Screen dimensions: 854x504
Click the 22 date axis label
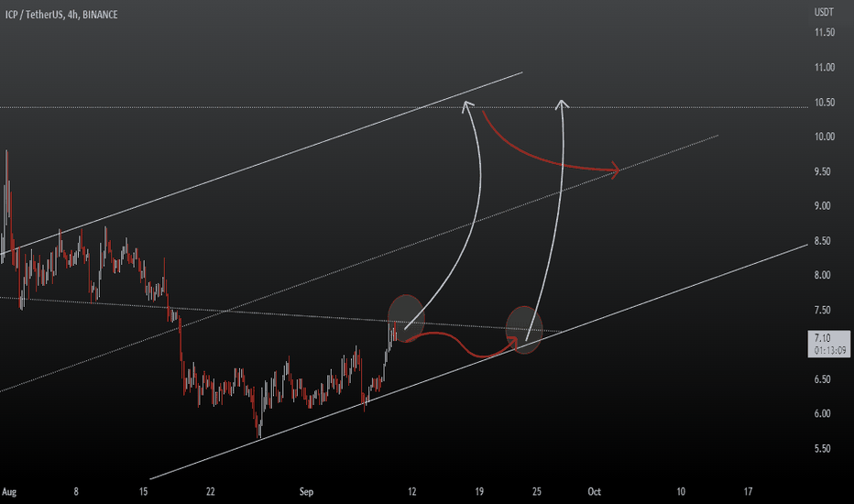point(210,491)
